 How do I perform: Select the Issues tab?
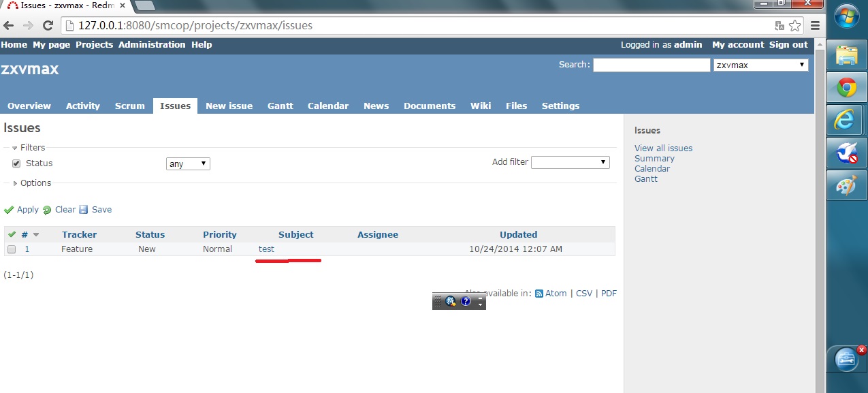coord(176,106)
